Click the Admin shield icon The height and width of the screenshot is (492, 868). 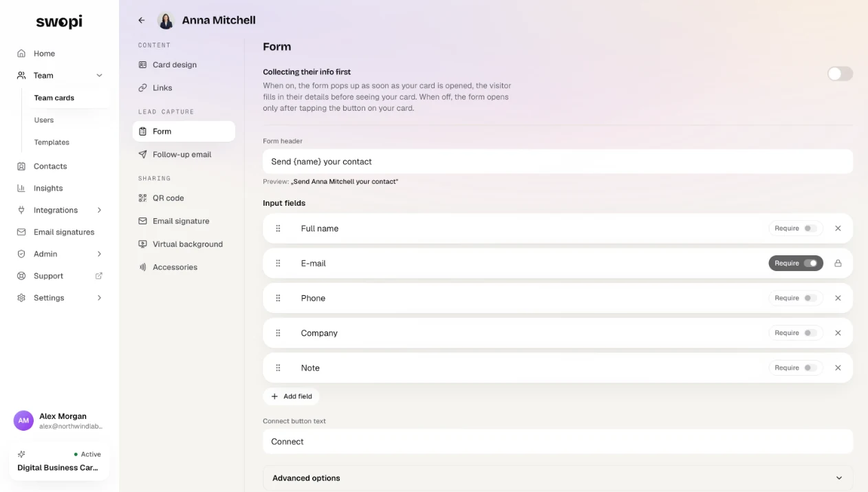point(21,255)
